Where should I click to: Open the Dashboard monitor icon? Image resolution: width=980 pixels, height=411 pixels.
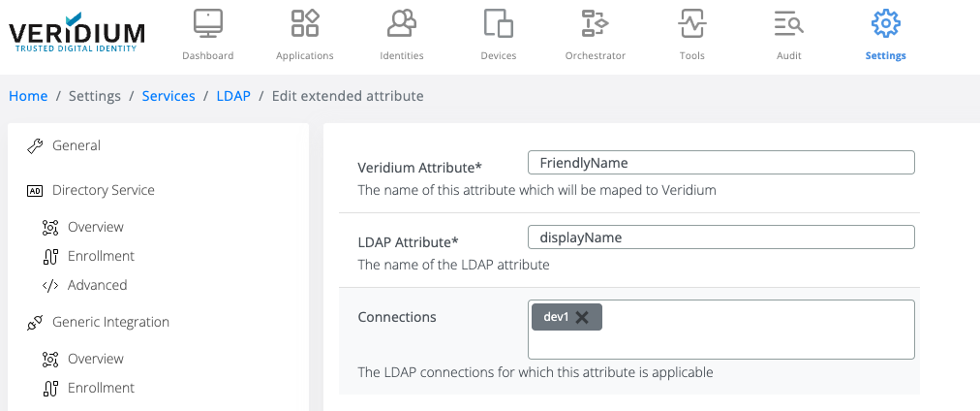[x=208, y=22]
